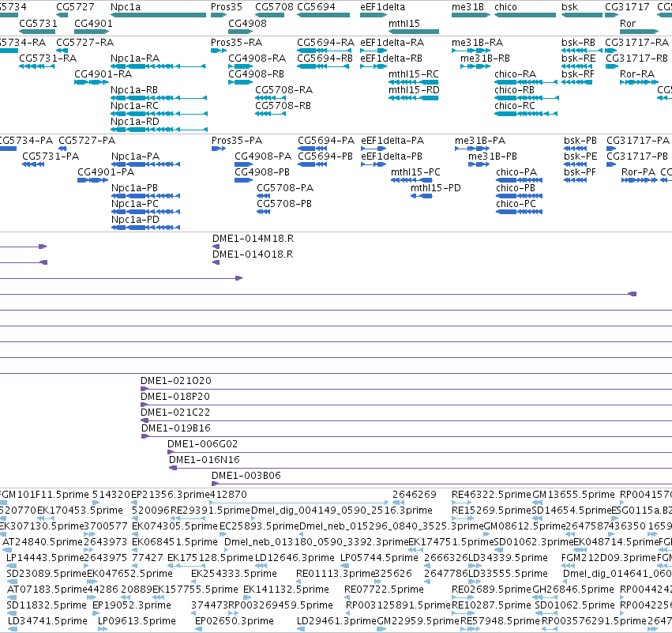
Task: Select the me31B-PA protein label
Action: 480,141
